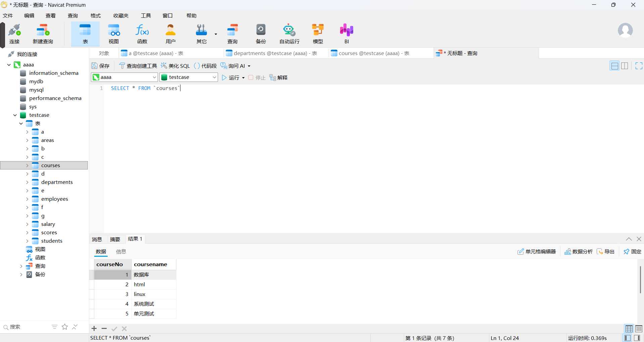
Task: Click the result grid vertical scrollbar
Action: click(x=640, y=280)
